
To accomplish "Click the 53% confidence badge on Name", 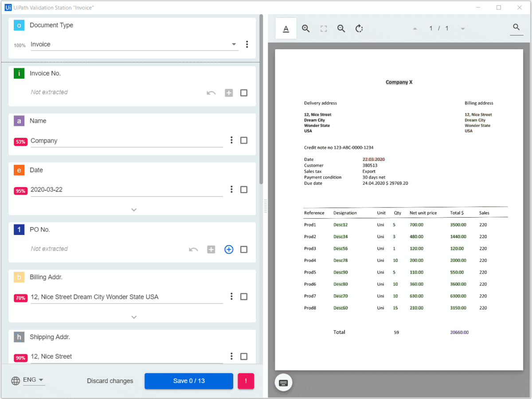I will pos(20,142).
